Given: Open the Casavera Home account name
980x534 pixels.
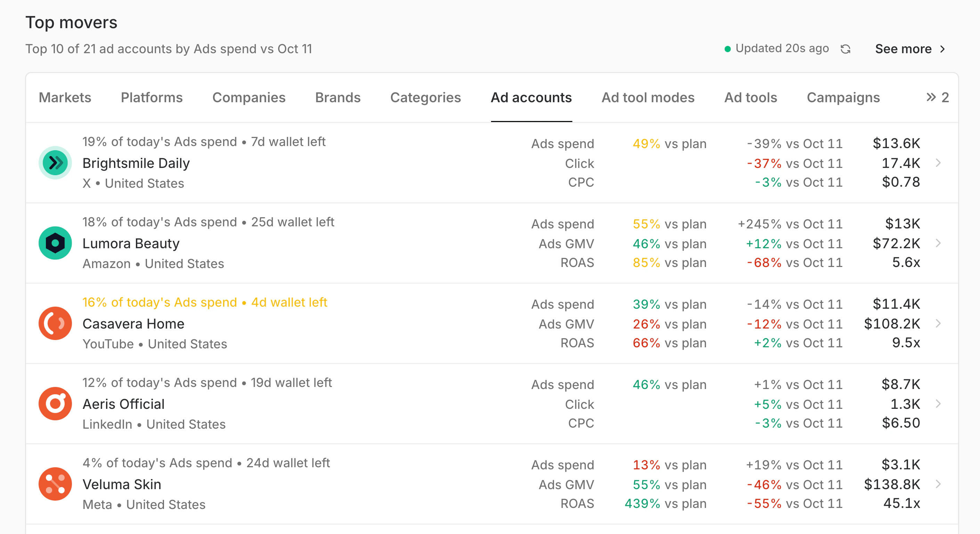Looking at the screenshot, I should (133, 324).
